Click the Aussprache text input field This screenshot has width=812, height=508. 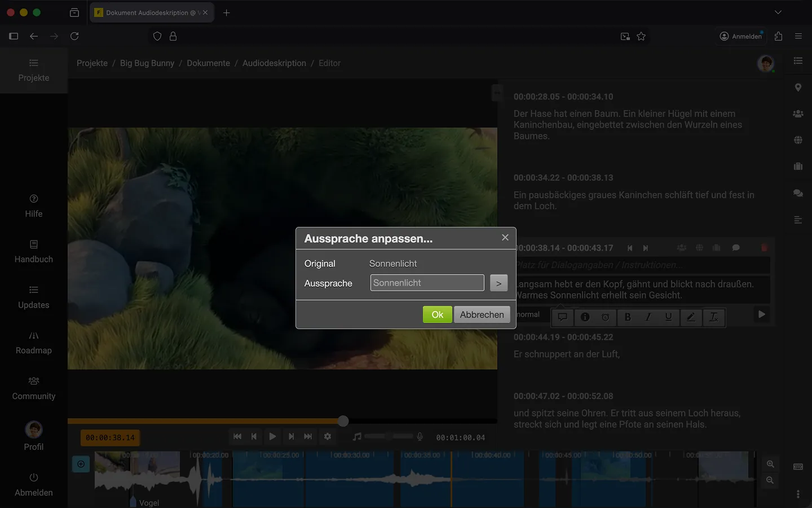tap(427, 283)
